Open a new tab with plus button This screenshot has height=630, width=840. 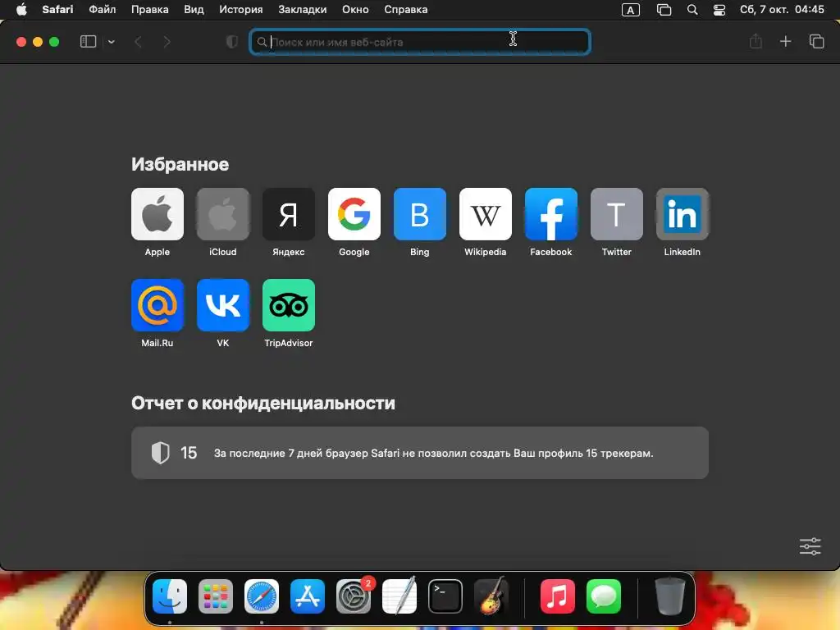[x=785, y=41]
